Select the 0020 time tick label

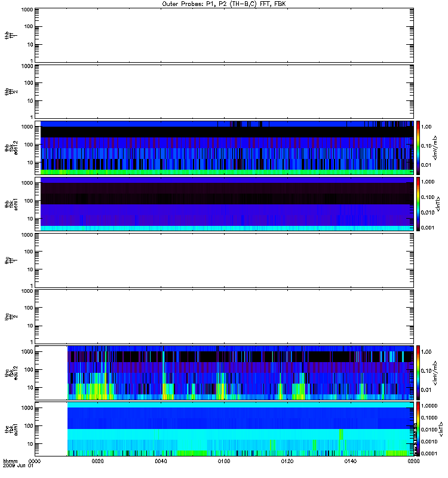coord(98,462)
